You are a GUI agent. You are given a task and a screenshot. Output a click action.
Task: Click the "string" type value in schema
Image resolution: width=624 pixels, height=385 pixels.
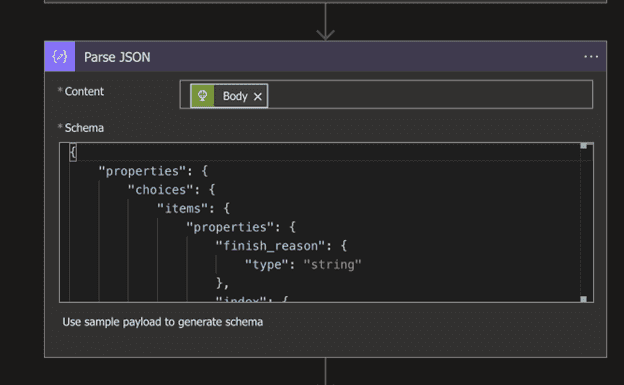tap(332, 264)
